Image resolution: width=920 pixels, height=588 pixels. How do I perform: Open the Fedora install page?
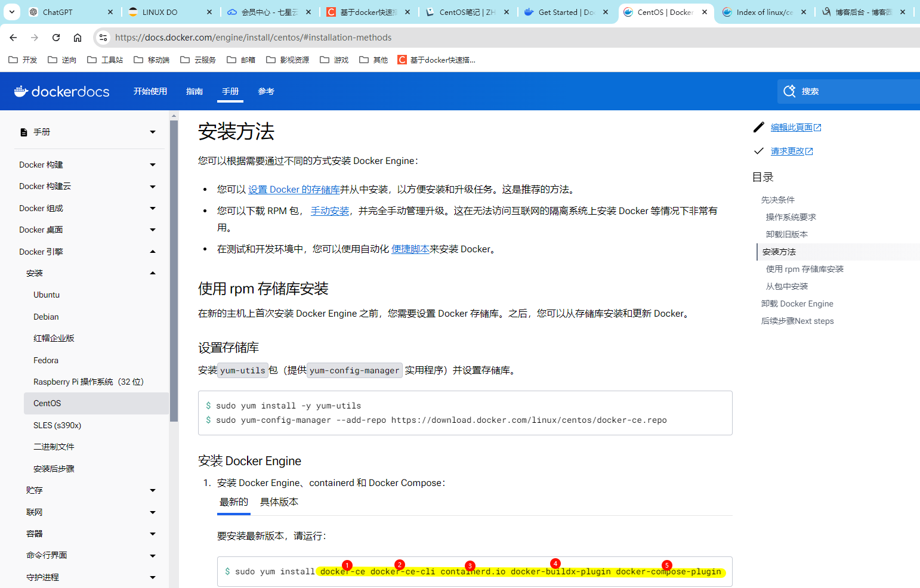pos(46,360)
